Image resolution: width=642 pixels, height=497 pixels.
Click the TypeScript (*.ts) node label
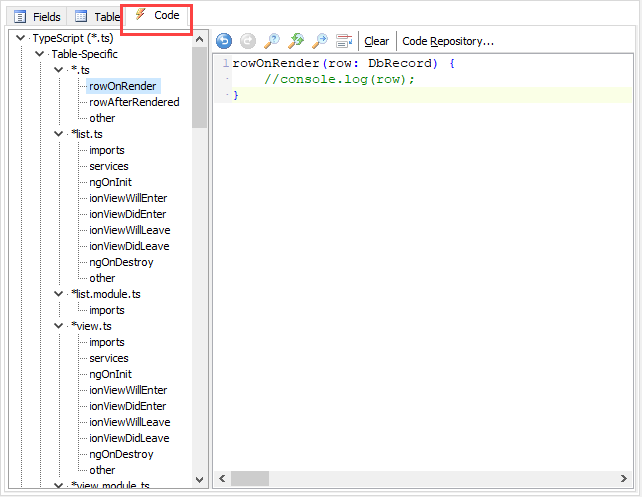coord(73,38)
